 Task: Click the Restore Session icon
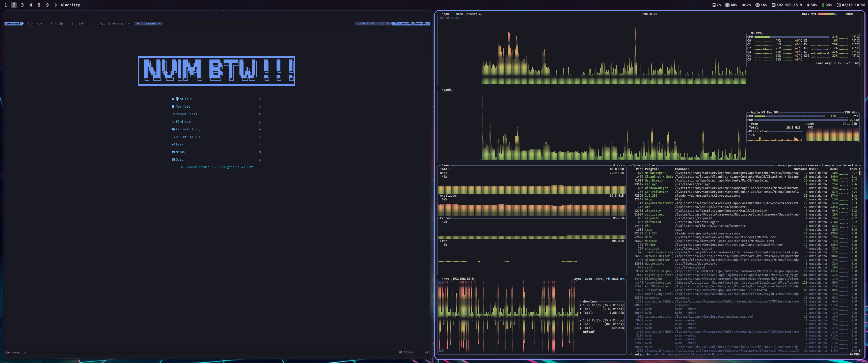[x=174, y=137]
